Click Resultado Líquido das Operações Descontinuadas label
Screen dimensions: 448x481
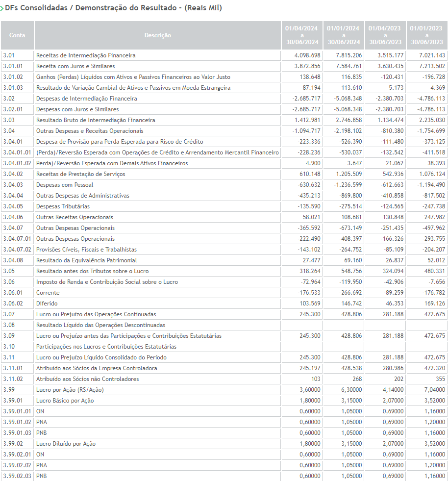click(100, 325)
